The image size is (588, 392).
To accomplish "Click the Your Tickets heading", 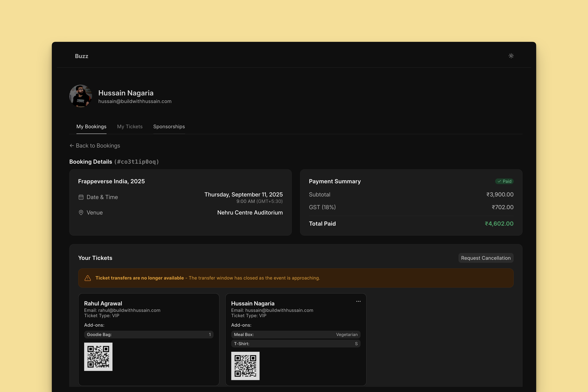I will 95,258.
